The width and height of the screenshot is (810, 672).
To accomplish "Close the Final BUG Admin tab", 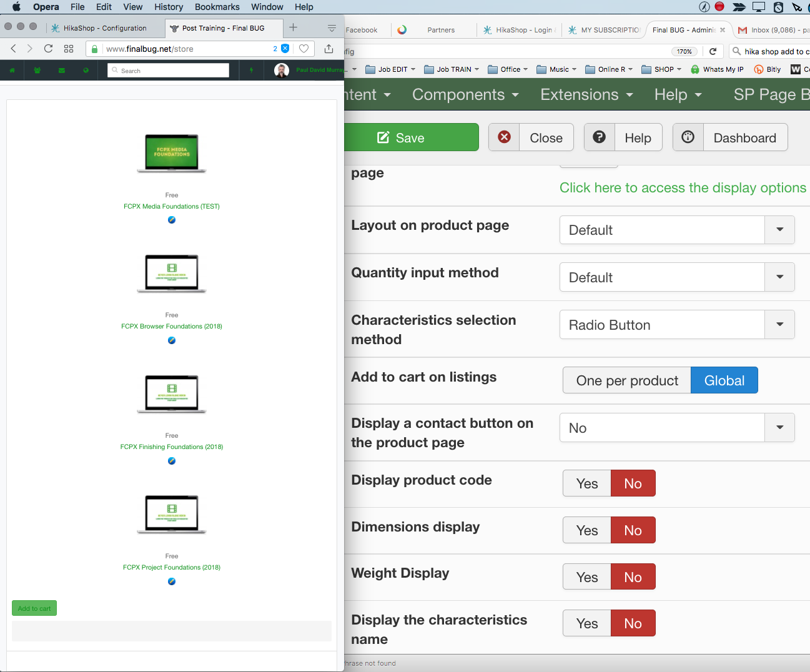I will coord(723,29).
